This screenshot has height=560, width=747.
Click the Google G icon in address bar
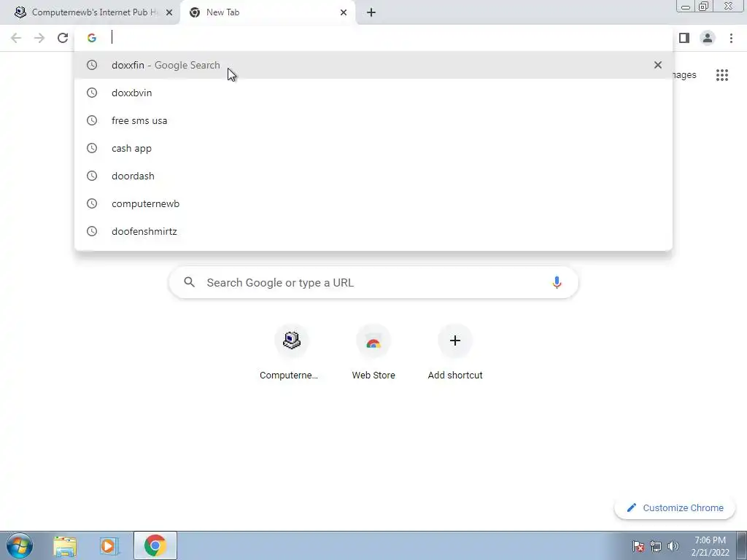tap(92, 38)
